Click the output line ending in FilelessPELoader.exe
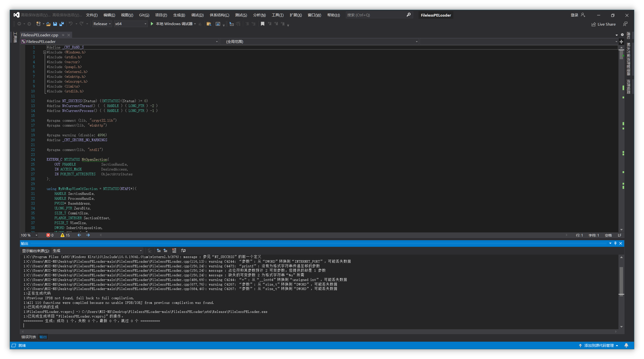 click(x=146, y=311)
